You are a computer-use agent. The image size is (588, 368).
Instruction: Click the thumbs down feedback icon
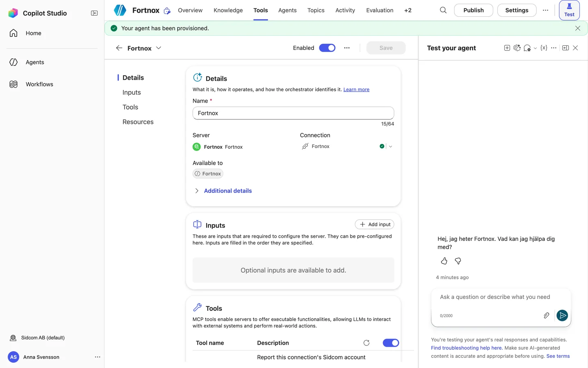pos(458,261)
